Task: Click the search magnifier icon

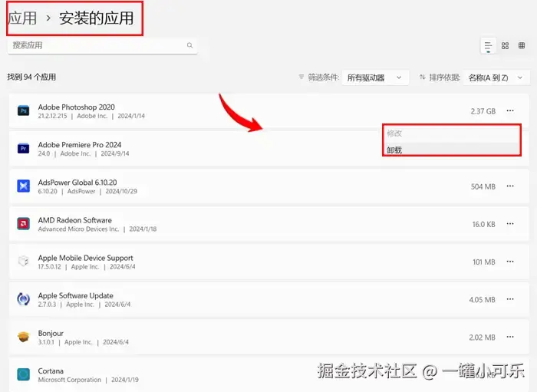Action: click(189, 45)
